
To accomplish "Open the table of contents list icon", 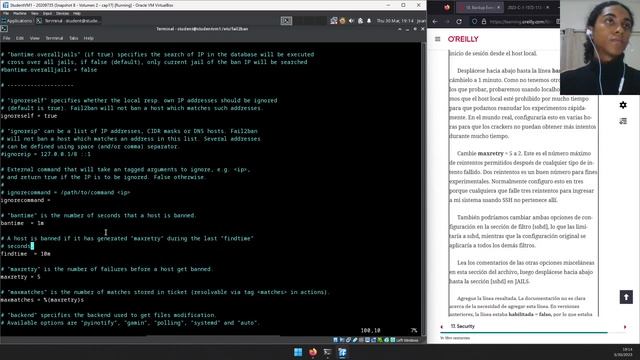I will [623, 121].
